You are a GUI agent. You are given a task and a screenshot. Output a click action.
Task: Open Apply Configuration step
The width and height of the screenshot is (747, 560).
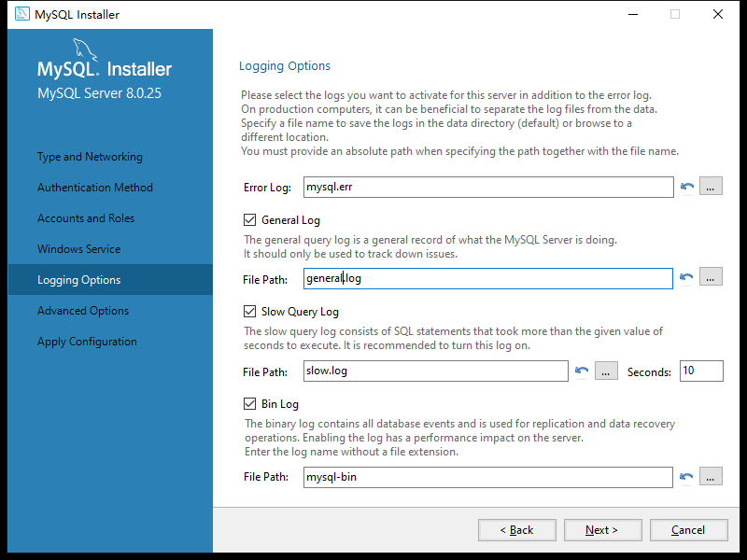point(87,342)
